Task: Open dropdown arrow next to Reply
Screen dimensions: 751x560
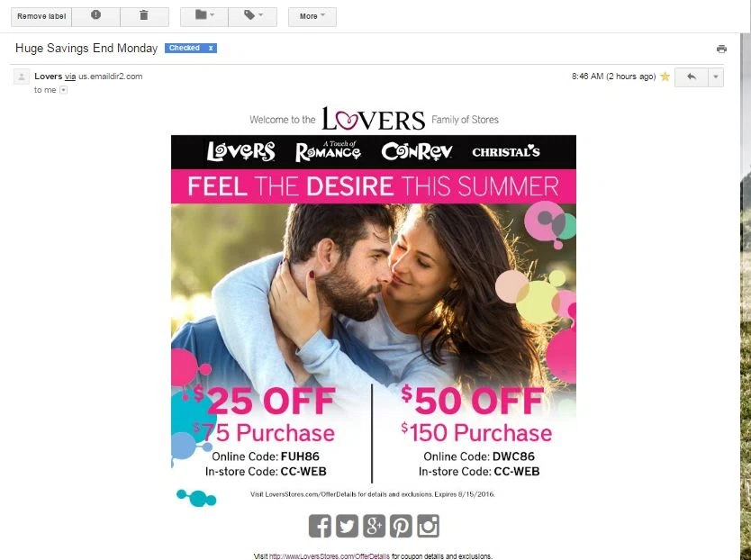Action: pos(716,77)
